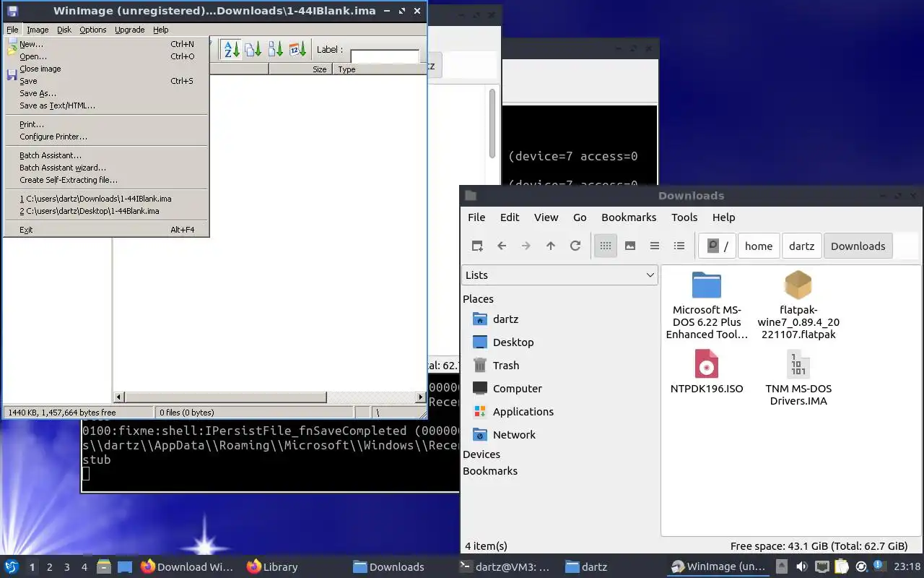The height and width of the screenshot is (578, 924).
Task: Open the Options menu in WinImage
Action: tap(93, 30)
